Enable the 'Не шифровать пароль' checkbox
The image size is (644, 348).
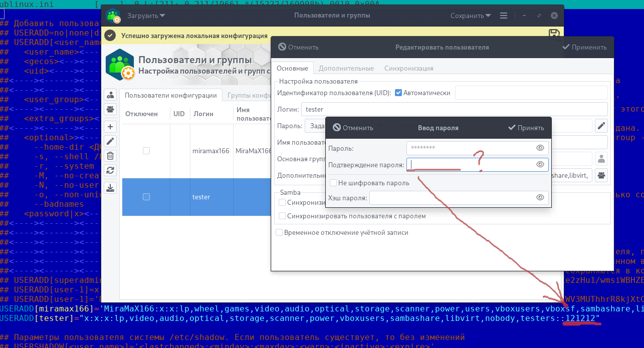333,183
